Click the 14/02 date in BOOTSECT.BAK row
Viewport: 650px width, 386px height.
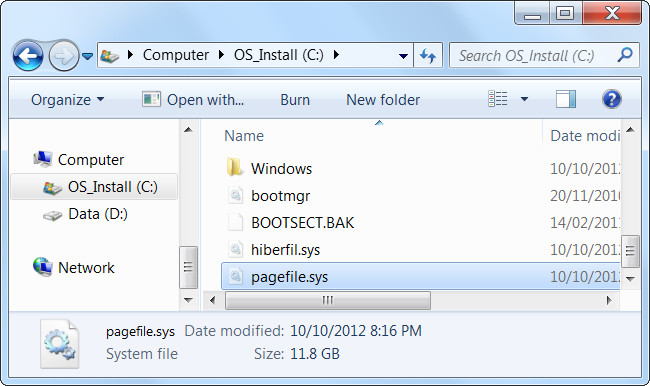pyautogui.click(x=585, y=223)
